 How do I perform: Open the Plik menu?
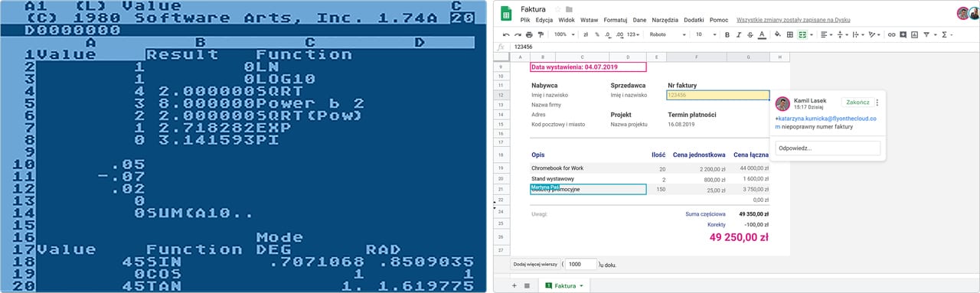pyautogui.click(x=526, y=21)
